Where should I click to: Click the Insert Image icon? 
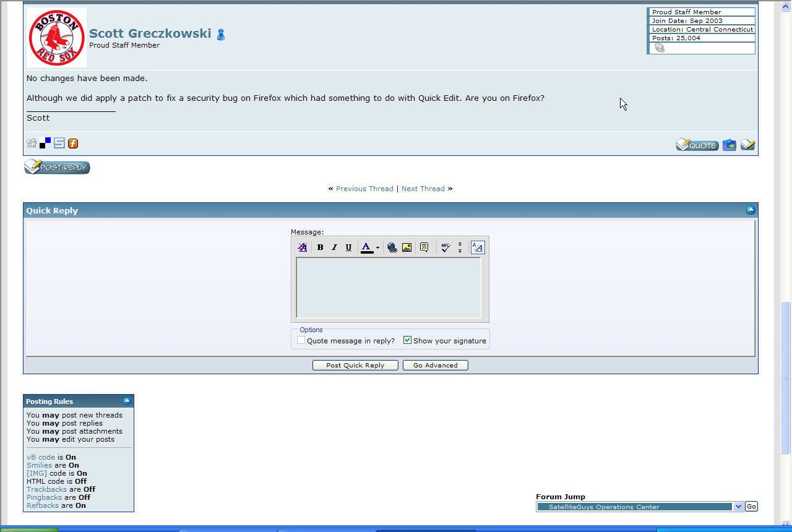point(407,247)
